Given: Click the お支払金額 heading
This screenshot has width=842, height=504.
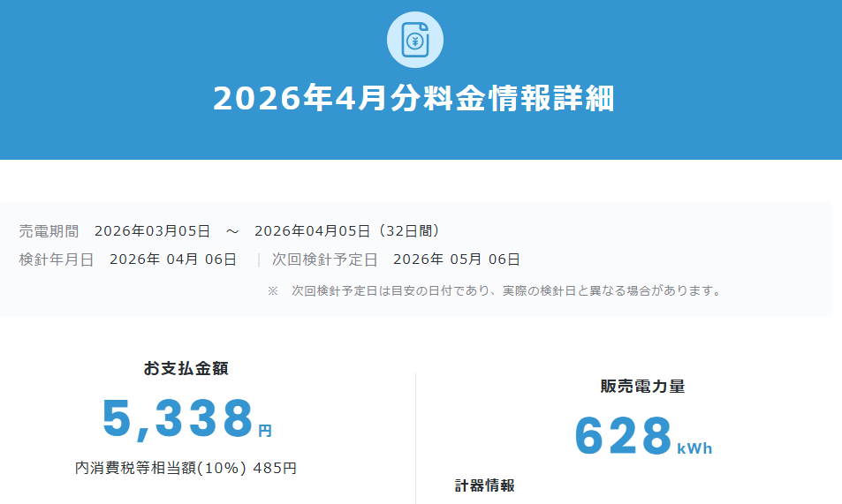Looking at the screenshot, I should [186, 369].
